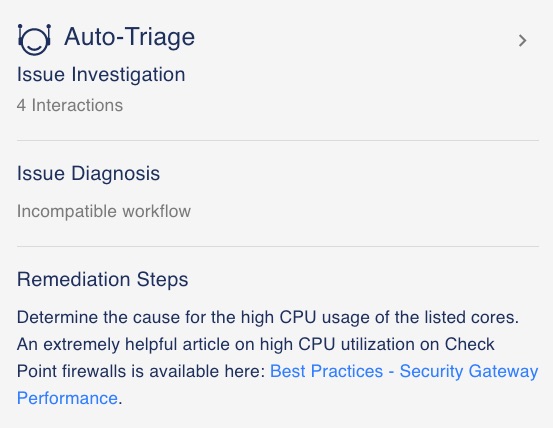Click the Incompatible workflow diagnosis text
Viewport: 553px width, 428px height.
(104, 212)
